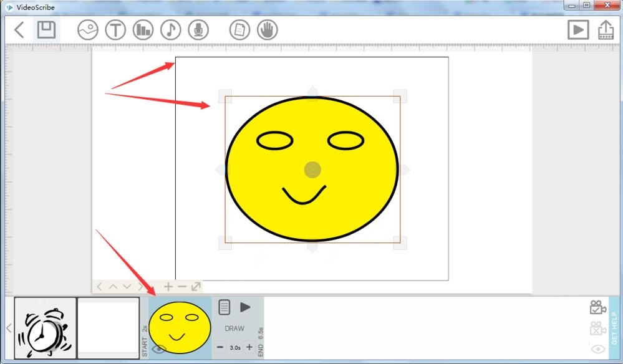This screenshot has height=364, width=623.
Task: Select the blank element in the timeline
Action: coord(109,328)
